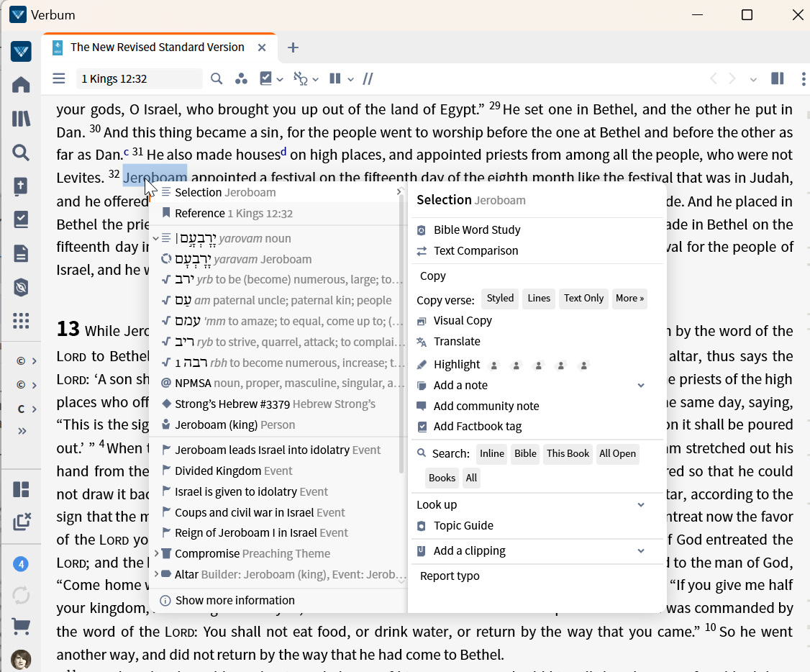Select the Selection Jeroboam menu row
This screenshot has height=672, width=810.
tap(276, 192)
